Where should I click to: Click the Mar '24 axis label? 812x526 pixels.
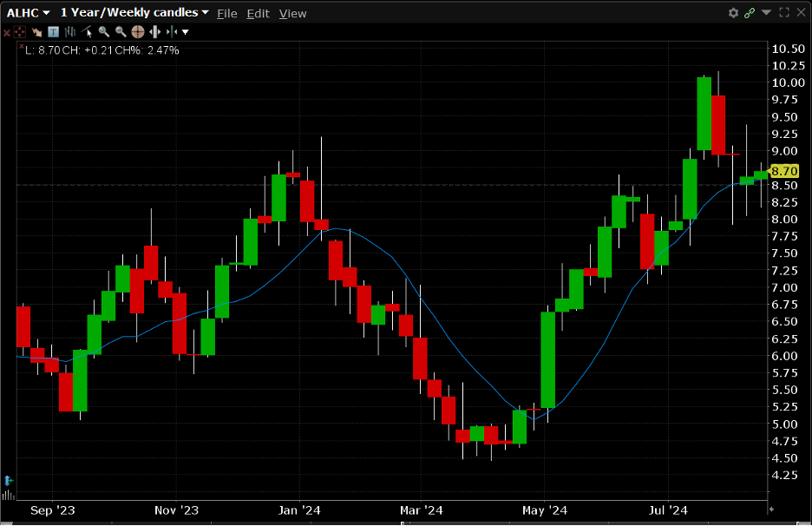(421, 510)
